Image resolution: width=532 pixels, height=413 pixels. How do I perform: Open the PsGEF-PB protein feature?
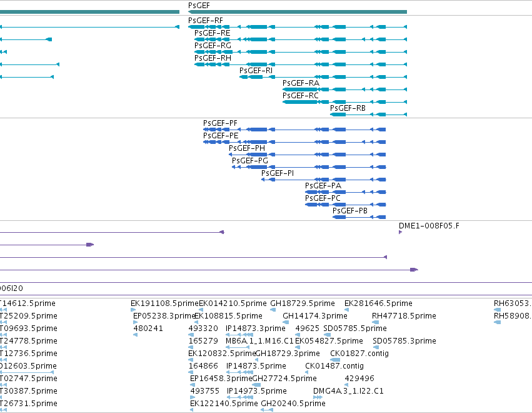[x=359, y=217]
